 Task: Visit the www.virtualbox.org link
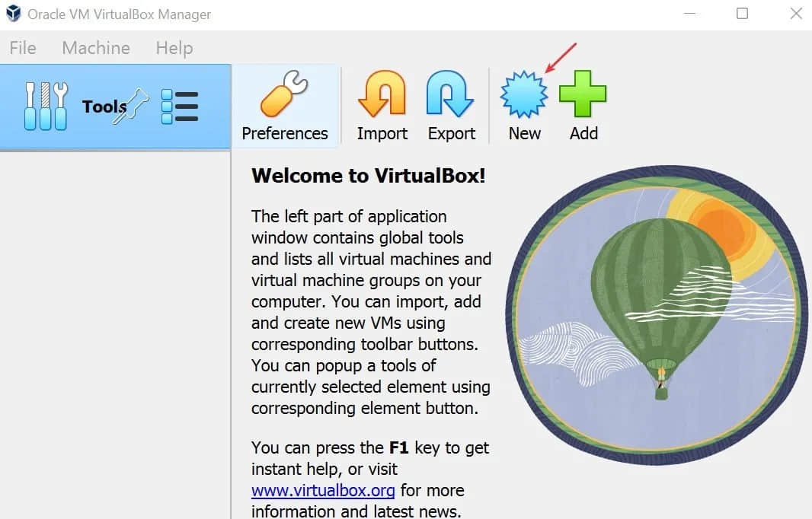323,490
